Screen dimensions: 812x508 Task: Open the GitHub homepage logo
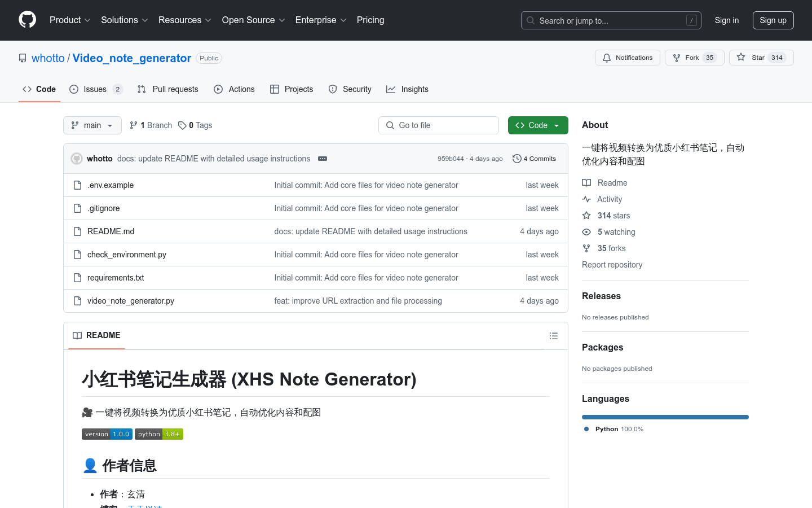pyautogui.click(x=28, y=20)
